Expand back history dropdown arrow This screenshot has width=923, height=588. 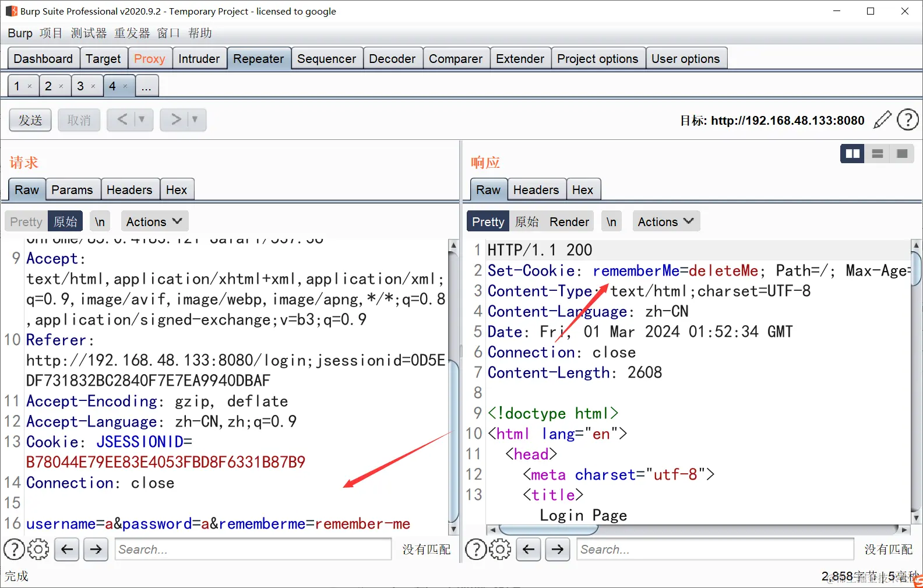coord(142,119)
